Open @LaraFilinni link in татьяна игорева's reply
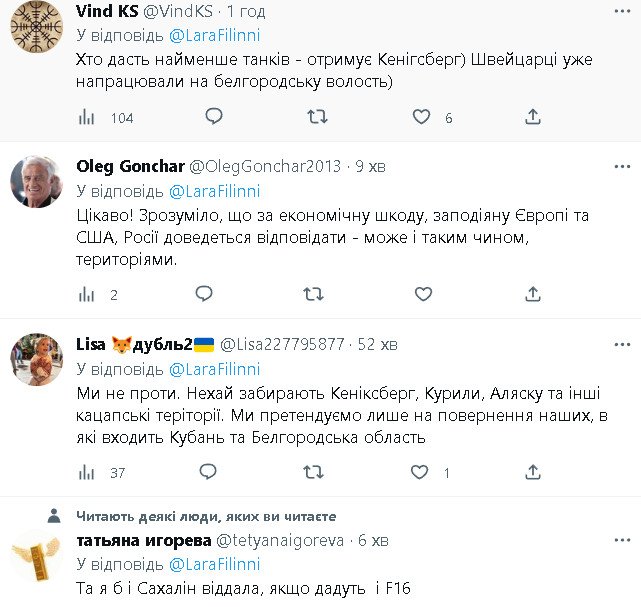This screenshot has width=641, height=607. pyautogui.click(x=214, y=564)
